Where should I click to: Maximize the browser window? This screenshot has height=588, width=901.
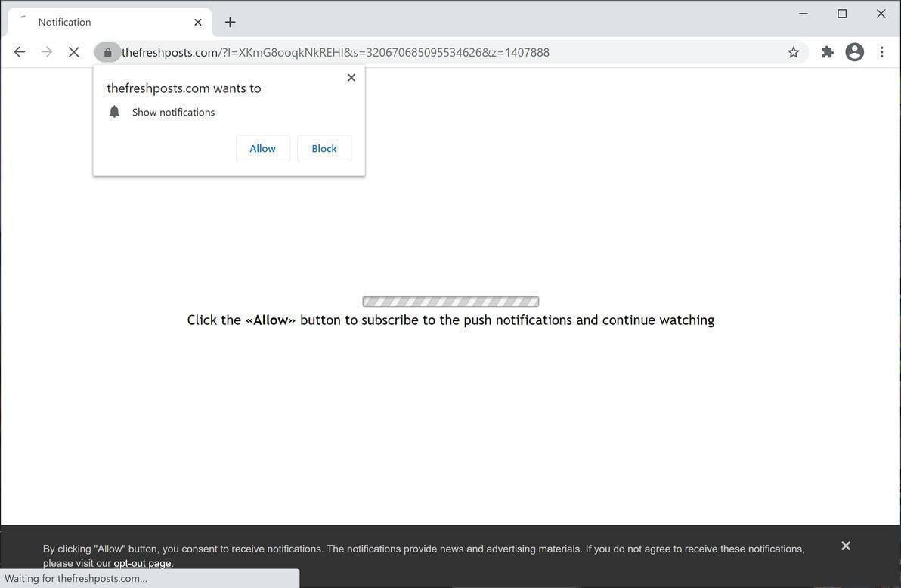coord(842,14)
